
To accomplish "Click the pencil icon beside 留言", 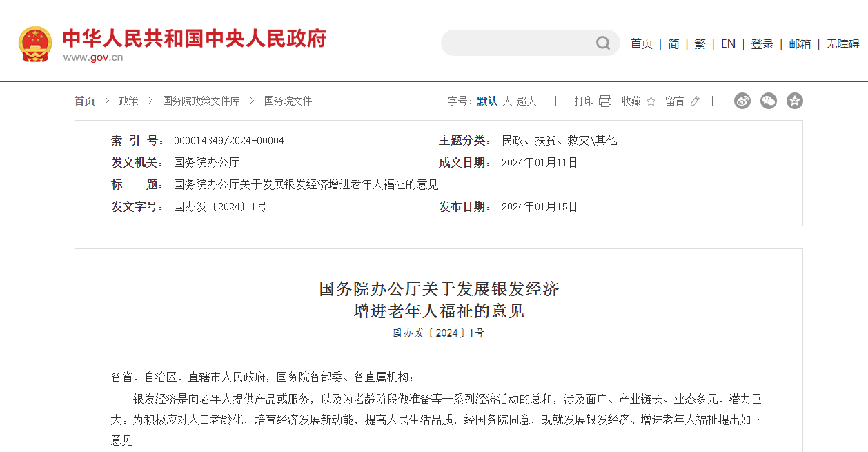I will (x=694, y=101).
